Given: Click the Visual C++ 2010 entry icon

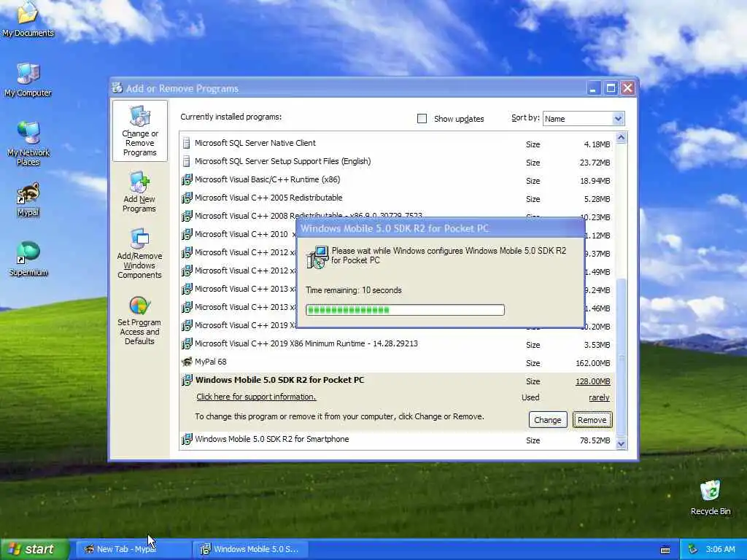Looking at the screenshot, I should [x=187, y=234].
